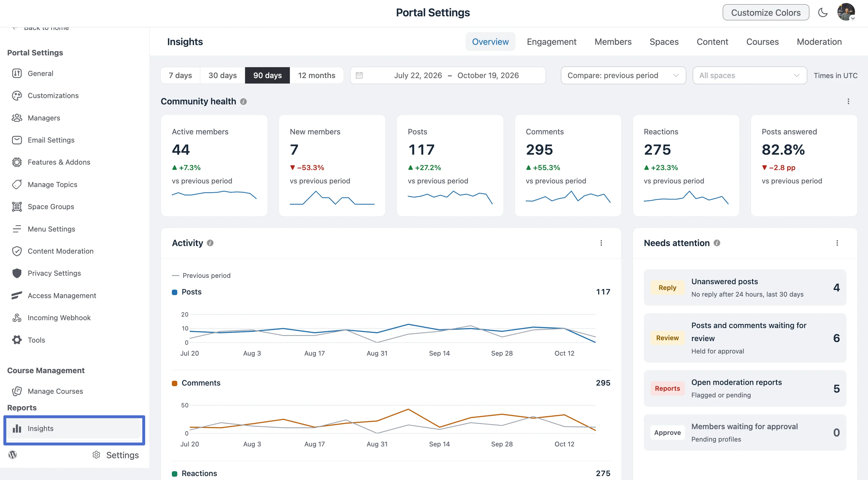Switch to the Moderation tab
Screen dimensions: 868x480
[819, 42]
